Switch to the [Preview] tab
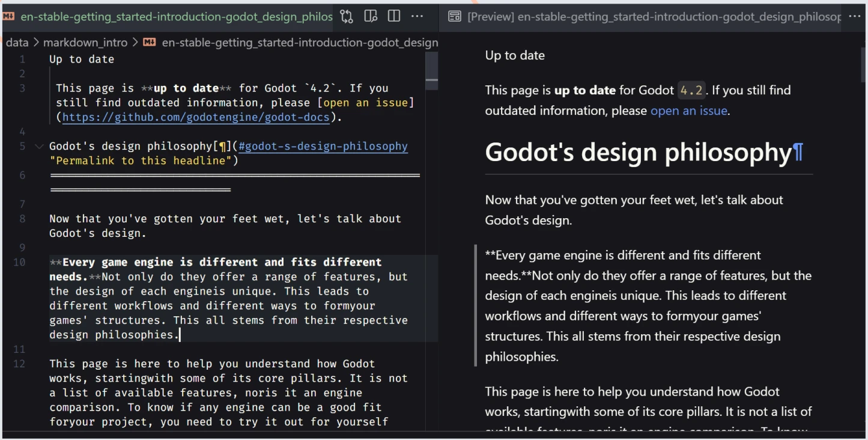 654,17
